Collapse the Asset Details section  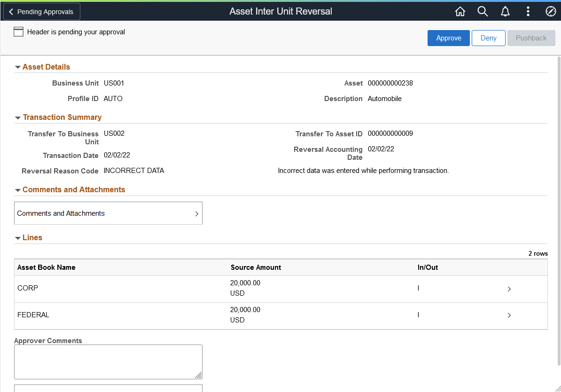click(x=18, y=66)
